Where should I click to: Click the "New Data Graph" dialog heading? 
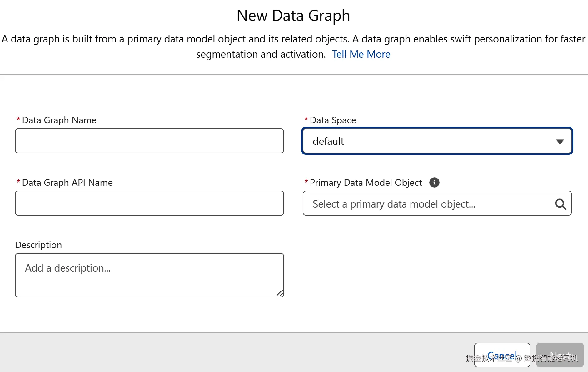click(293, 16)
